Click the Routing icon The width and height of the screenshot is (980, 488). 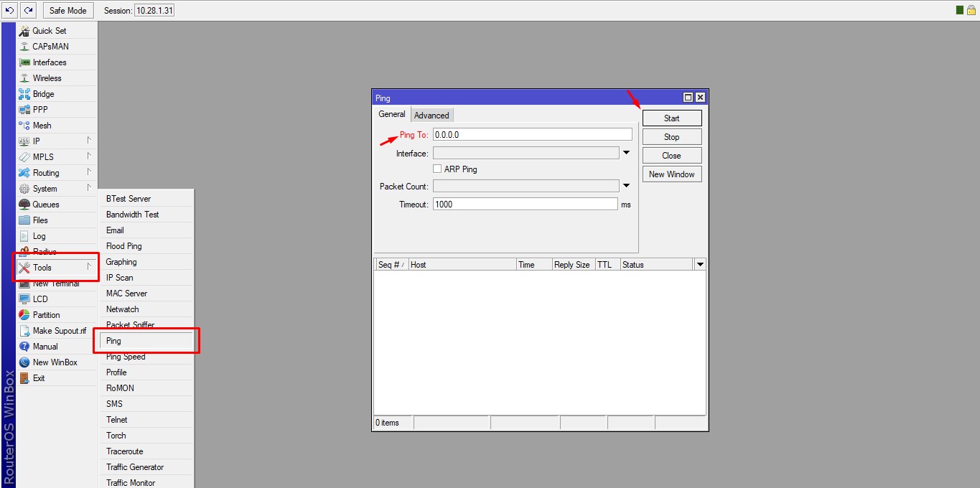click(x=24, y=173)
